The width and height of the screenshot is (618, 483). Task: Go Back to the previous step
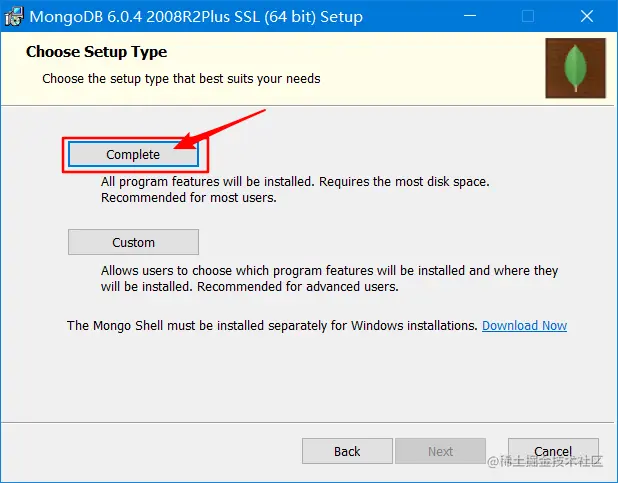(347, 451)
